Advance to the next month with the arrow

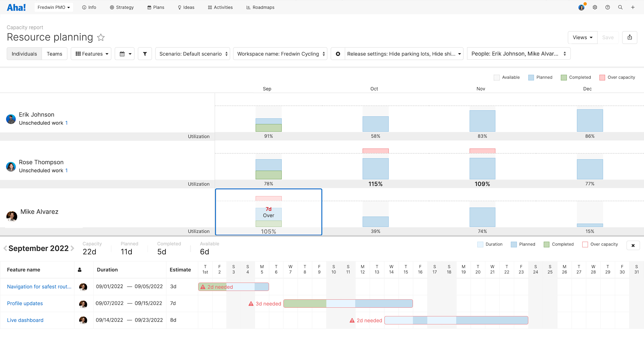pyautogui.click(x=73, y=248)
